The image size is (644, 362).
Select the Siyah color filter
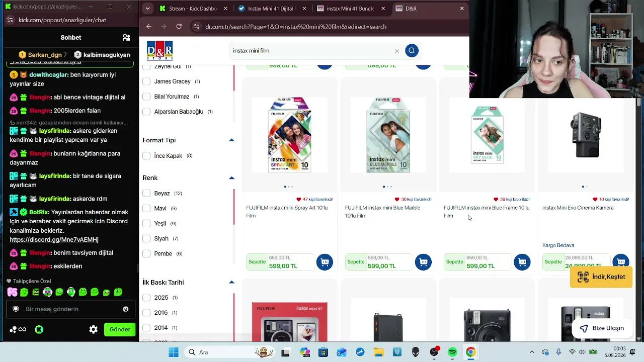(x=146, y=238)
